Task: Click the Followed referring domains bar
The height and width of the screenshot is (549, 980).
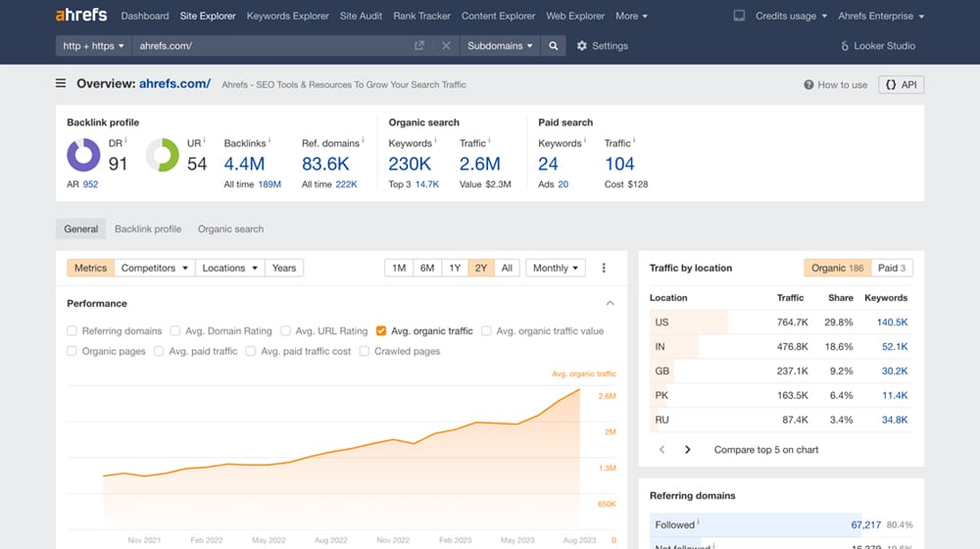Action: tap(756, 524)
